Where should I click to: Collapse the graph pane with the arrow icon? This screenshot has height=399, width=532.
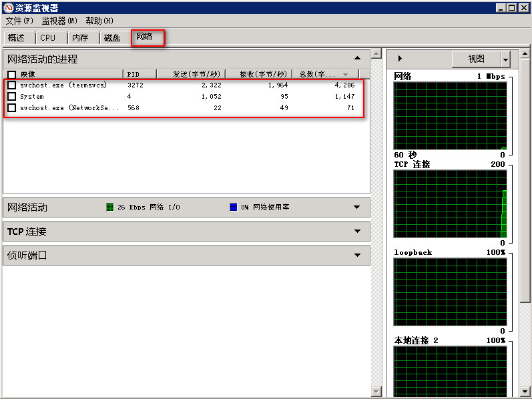[x=400, y=58]
